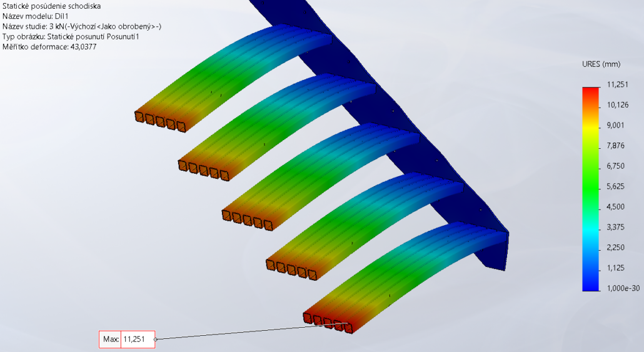Click the Název modelu: Díl1 line
644x352 pixels.
[35, 16]
